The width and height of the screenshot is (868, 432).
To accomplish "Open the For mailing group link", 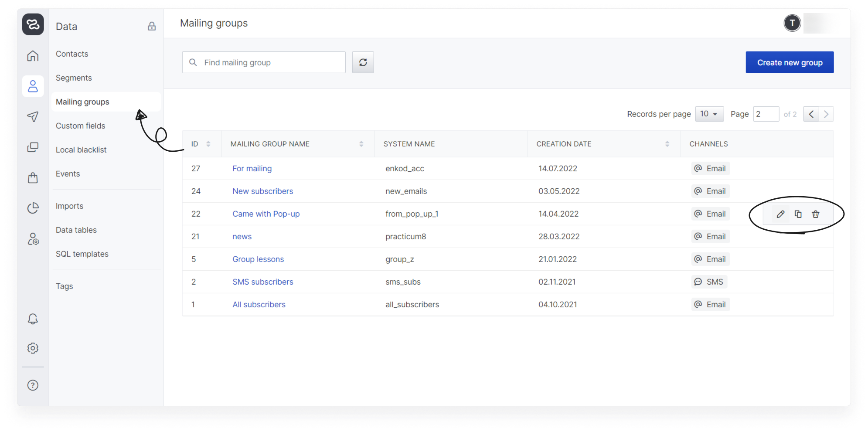I will pos(252,169).
